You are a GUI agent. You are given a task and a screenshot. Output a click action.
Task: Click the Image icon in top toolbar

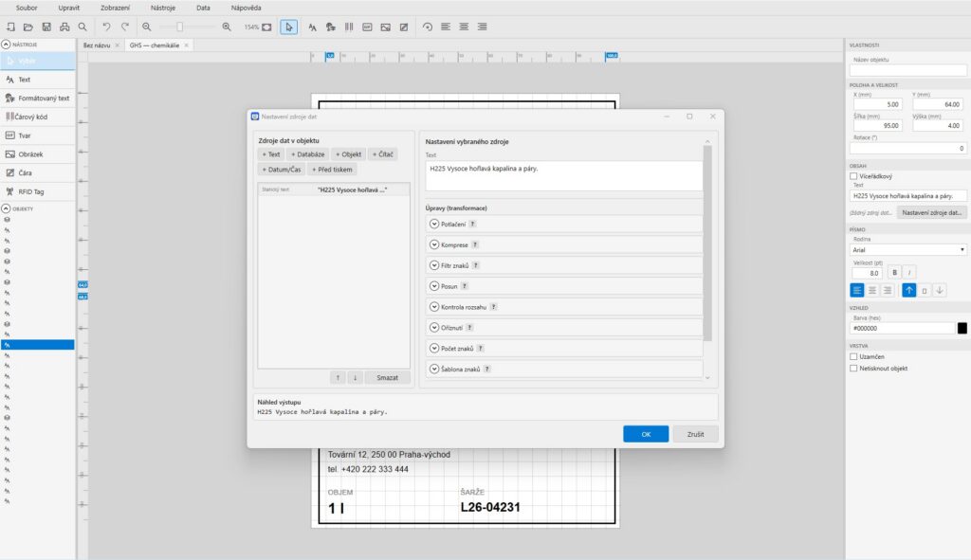click(x=385, y=27)
